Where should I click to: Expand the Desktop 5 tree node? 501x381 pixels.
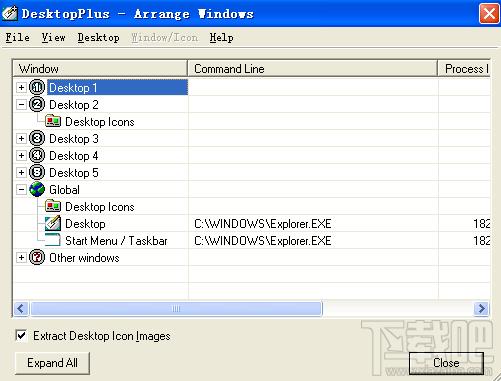click(x=21, y=172)
